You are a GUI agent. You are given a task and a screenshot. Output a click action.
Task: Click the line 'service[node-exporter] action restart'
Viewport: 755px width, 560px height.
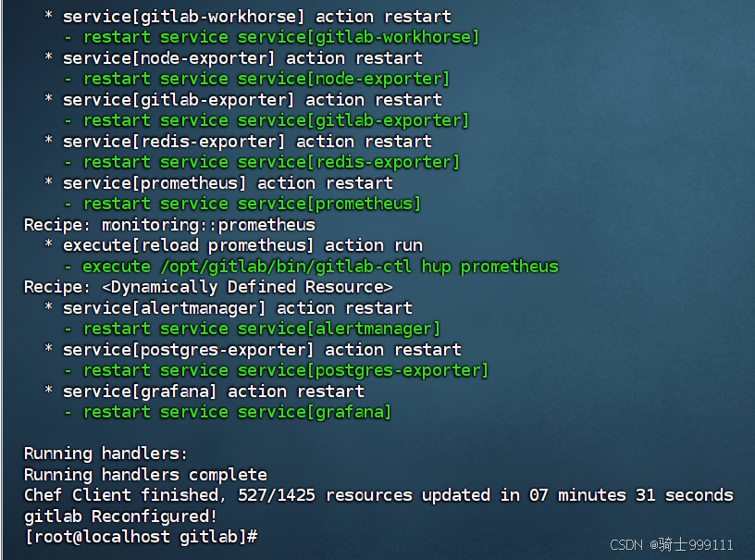click(243, 58)
